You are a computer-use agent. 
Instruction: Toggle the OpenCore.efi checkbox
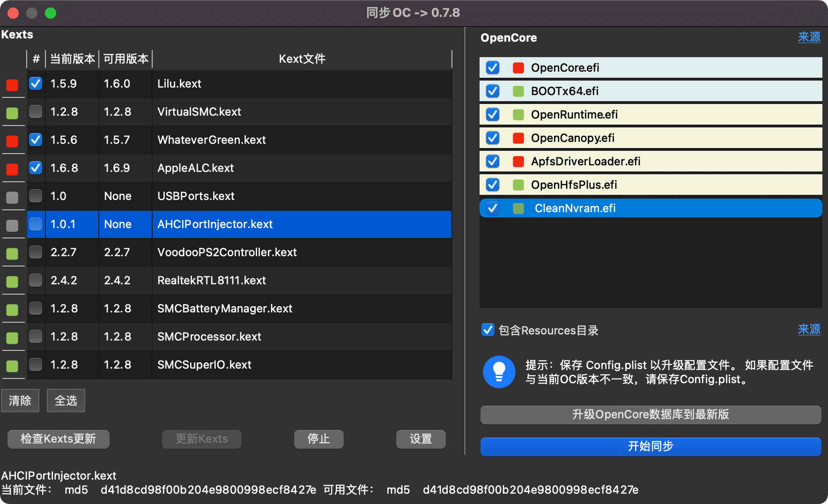(492, 68)
